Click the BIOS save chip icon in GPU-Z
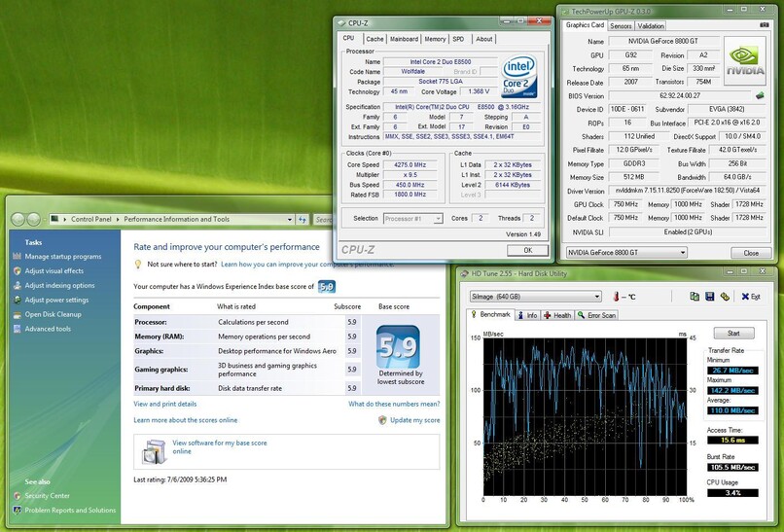The height and width of the screenshot is (532, 784). tap(760, 95)
